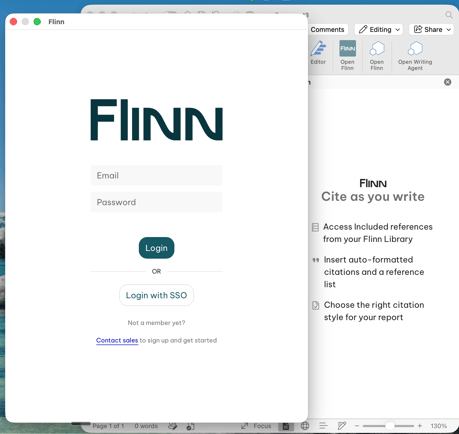Click the quote icon beside Insert auto-formatted
Screen dimensions: 459x434
[315, 260]
